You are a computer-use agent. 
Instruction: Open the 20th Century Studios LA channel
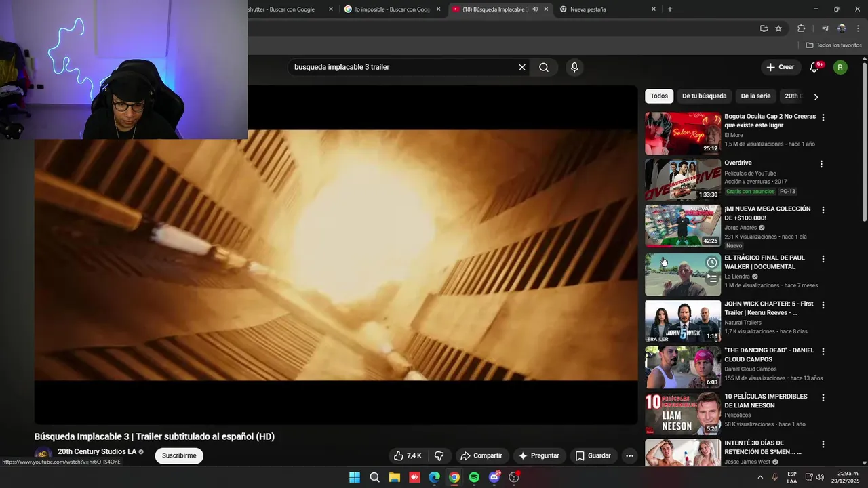coord(96,451)
